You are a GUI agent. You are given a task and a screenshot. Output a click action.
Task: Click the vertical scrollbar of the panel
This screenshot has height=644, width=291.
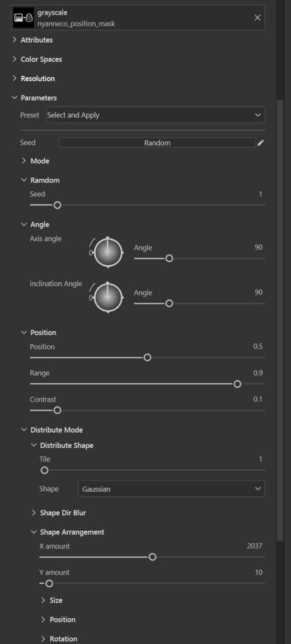pyautogui.click(x=280, y=320)
